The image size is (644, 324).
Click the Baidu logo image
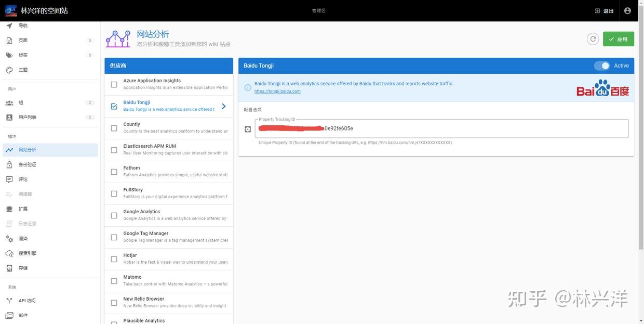coord(602,87)
